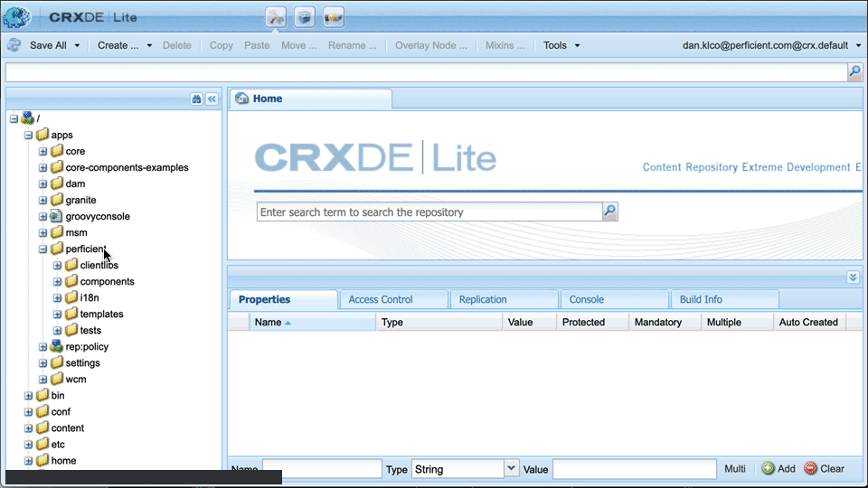The width and height of the screenshot is (868, 488).
Task: Click the wcm folder icon
Action: pos(56,379)
